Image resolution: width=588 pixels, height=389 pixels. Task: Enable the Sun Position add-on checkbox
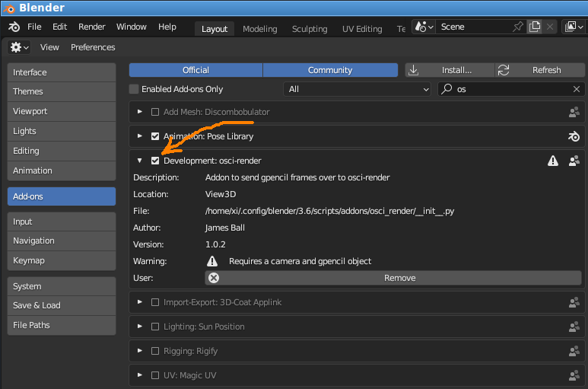pyautogui.click(x=155, y=327)
